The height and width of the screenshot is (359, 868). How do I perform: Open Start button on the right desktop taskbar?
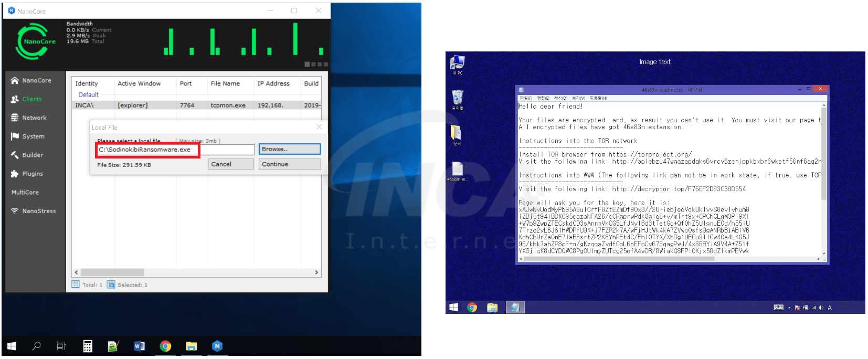click(x=454, y=308)
